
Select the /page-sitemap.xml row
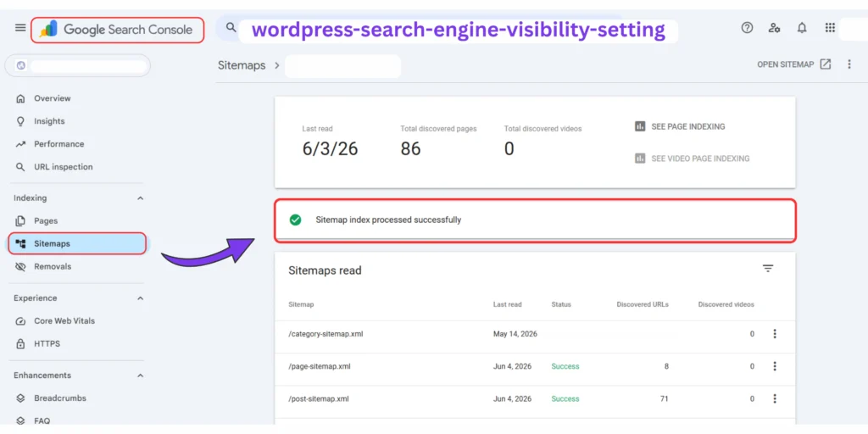coord(535,366)
